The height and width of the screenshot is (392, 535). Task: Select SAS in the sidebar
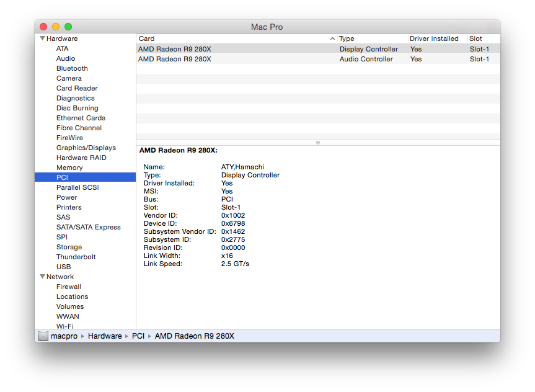coord(63,217)
